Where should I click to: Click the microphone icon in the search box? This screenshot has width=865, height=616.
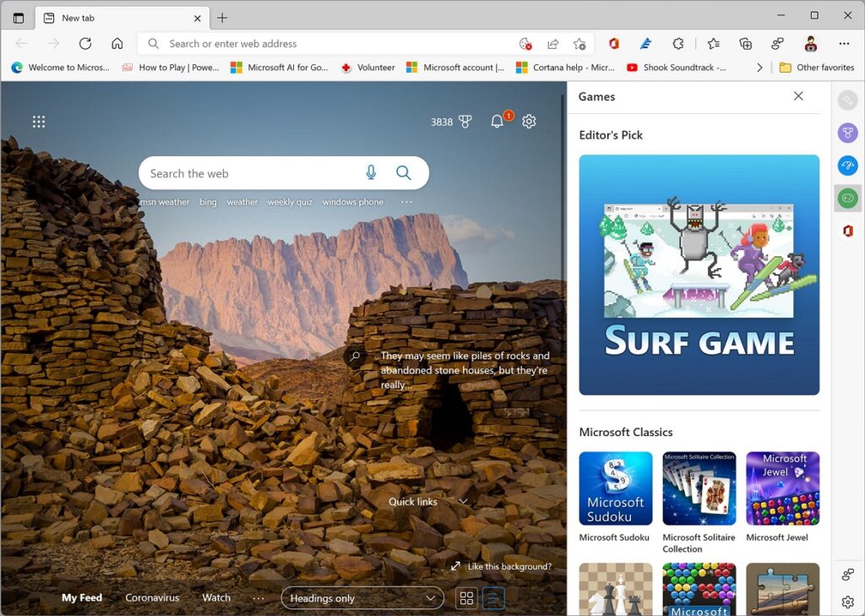pos(370,172)
